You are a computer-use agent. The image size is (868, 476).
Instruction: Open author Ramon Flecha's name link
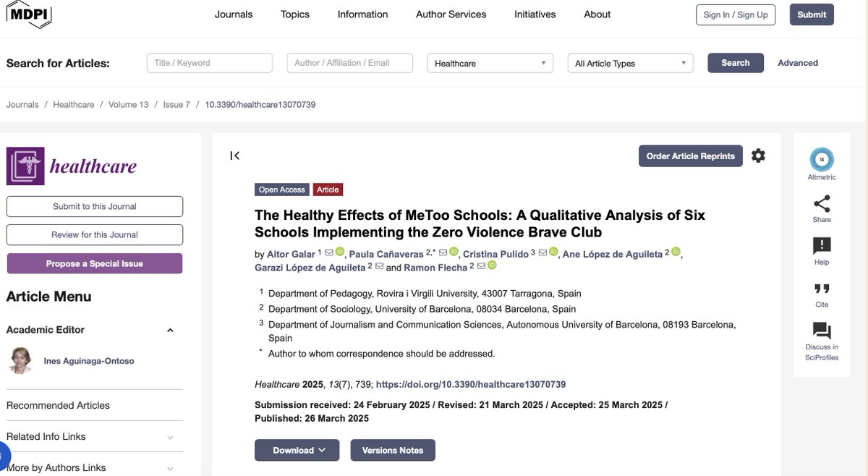point(435,268)
